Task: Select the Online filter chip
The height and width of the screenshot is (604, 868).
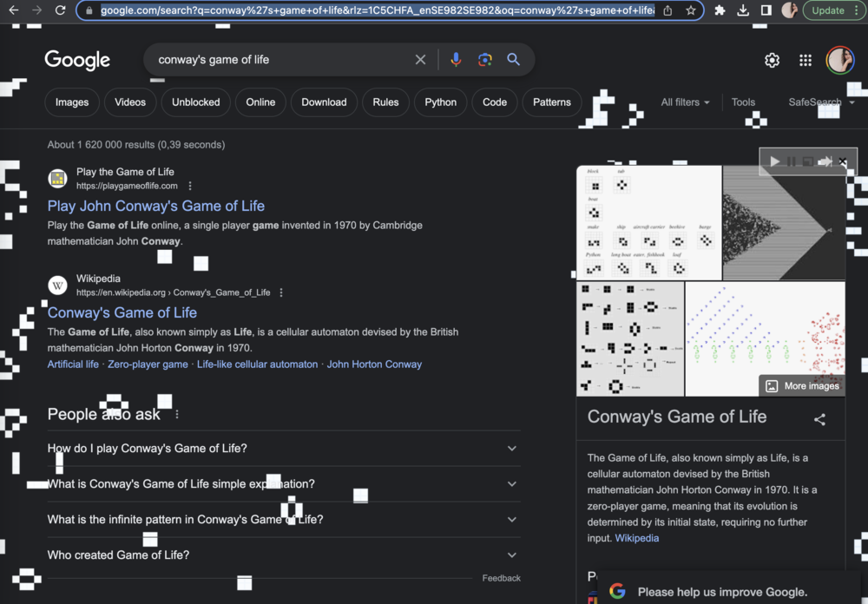Action: 260,102
